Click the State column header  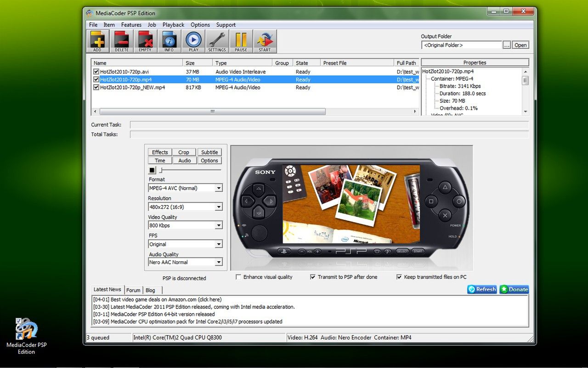click(307, 63)
